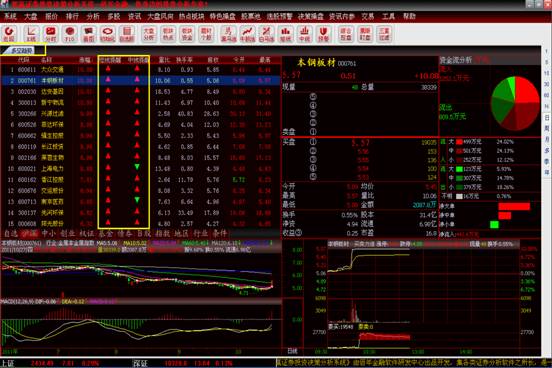Open the F10 company info icon
552x368 pixels.
click(x=70, y=34)
